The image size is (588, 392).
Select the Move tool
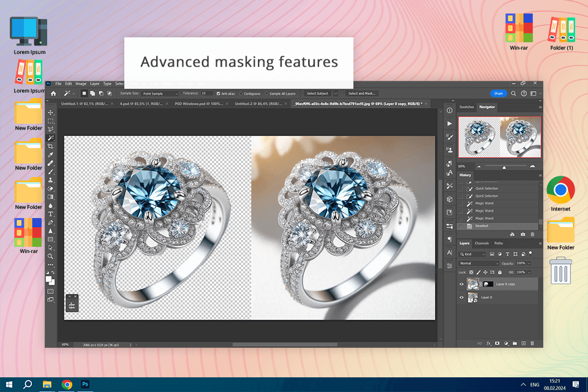(51, 113)
